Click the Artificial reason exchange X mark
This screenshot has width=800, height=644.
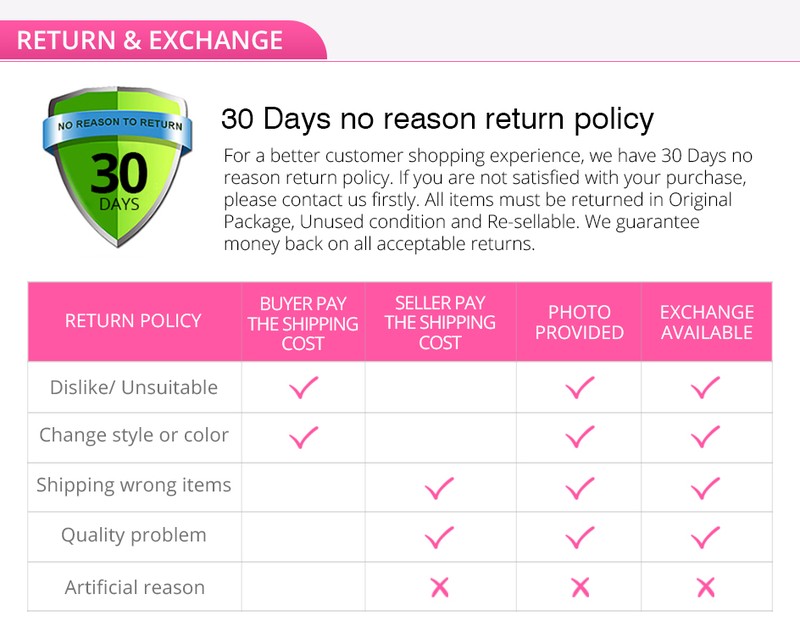(705, 587)
